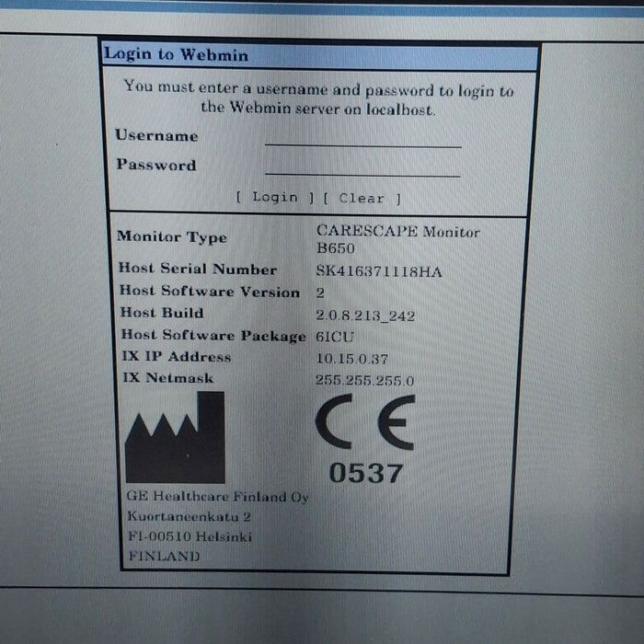Viewport: 644px width, 644px height.
Task: Click the GE Healthcare Finland Oy text
Action: pyautogui.click(x=217, y=497)
